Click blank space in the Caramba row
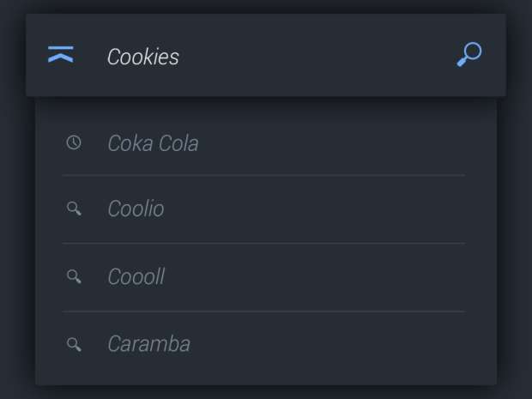Screen dimensions: 532x399 [x=343, y=344]
